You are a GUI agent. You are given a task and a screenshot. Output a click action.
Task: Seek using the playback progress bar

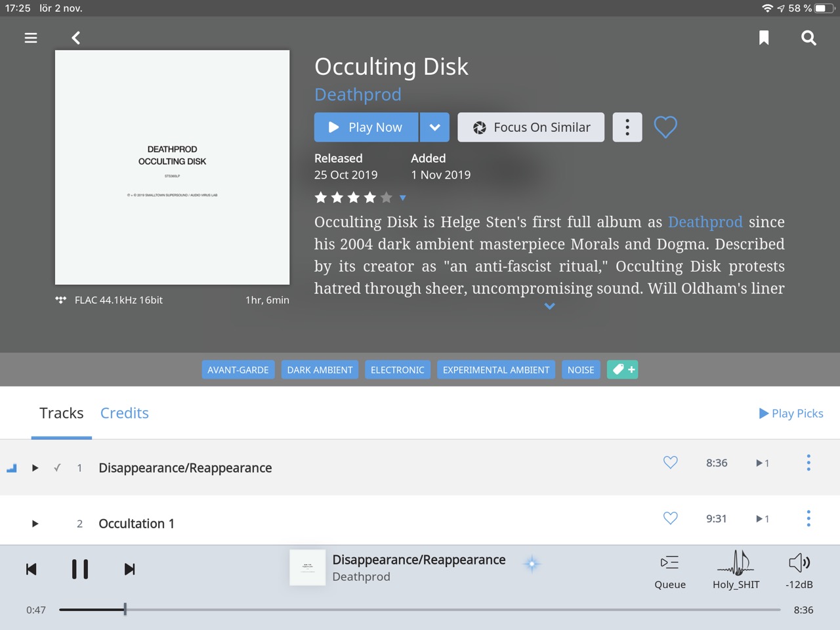(x=420, y=610)
